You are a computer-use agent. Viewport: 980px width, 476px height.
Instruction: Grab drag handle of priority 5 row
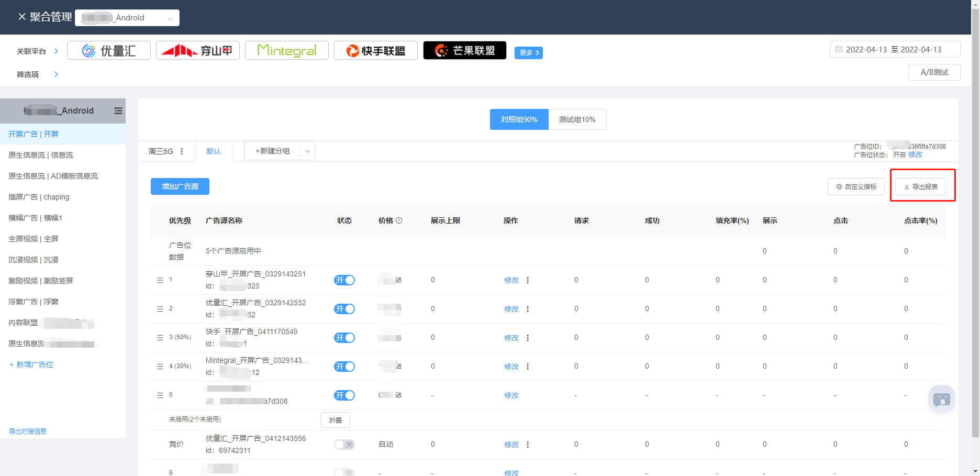(160, 395)
